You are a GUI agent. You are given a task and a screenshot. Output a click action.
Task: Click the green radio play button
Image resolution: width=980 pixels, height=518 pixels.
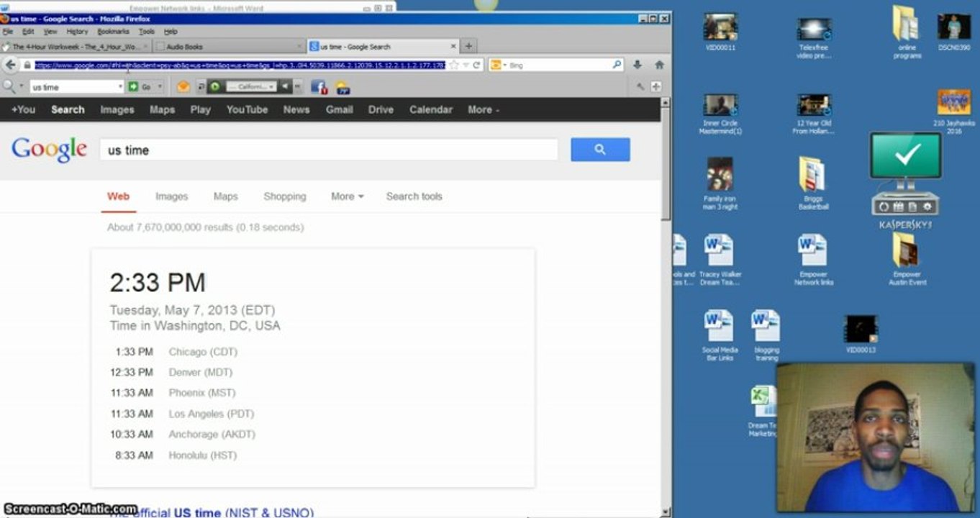pos(215,87)
